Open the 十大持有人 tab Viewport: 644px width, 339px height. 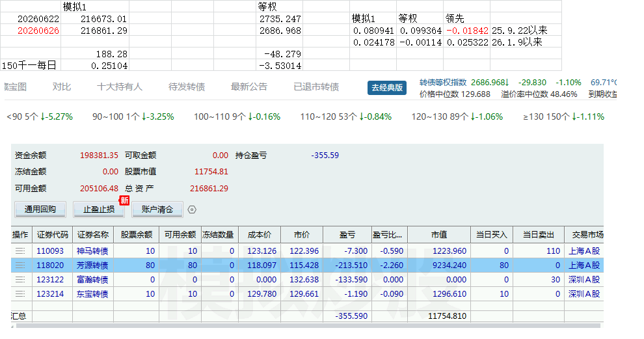pos(120,87)
